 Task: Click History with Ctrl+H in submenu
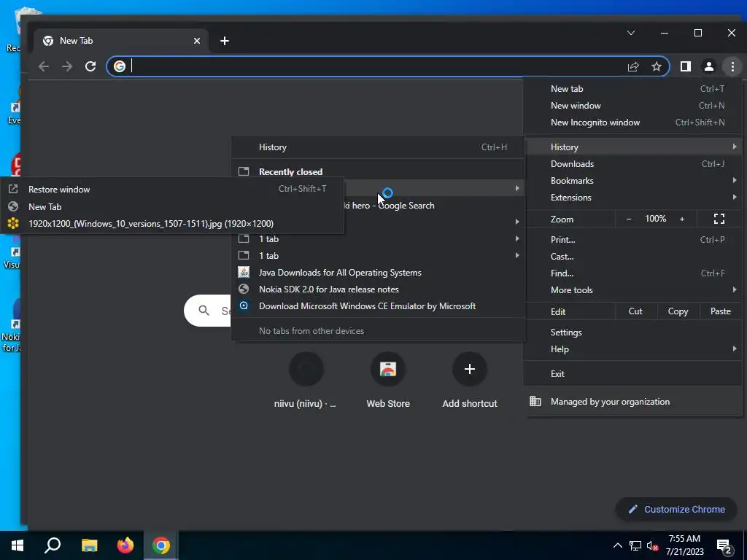pos(378,147)
